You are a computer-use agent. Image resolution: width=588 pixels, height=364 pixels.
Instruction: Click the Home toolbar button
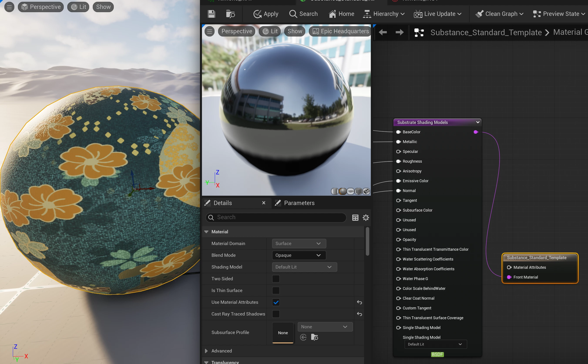point(342,14)
